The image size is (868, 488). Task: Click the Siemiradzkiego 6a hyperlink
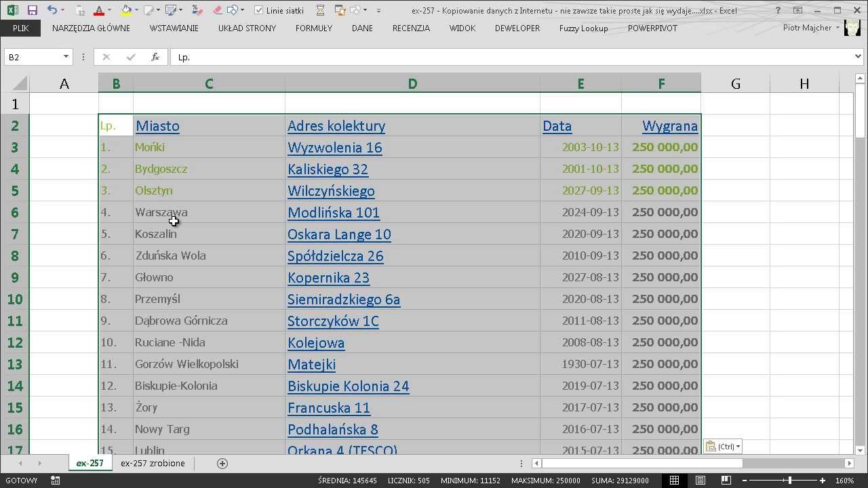[x=344, y=300]
